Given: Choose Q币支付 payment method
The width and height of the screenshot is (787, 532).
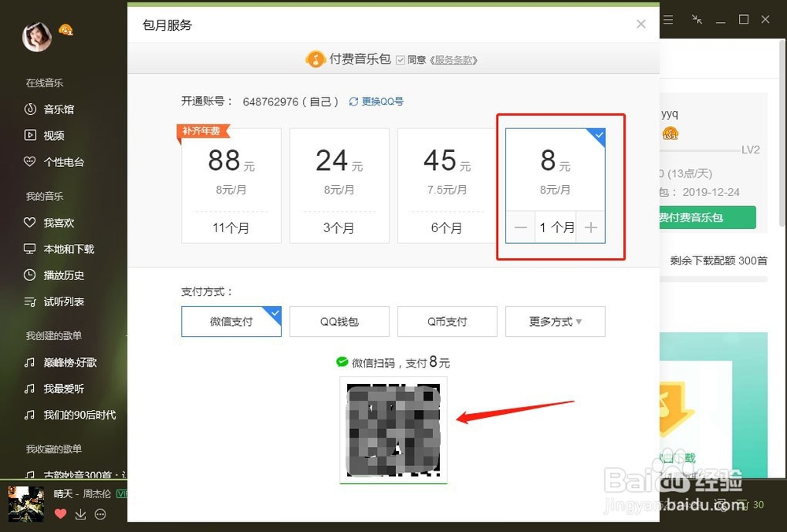Looking at the screenshot, I should (x=447, y=321).
